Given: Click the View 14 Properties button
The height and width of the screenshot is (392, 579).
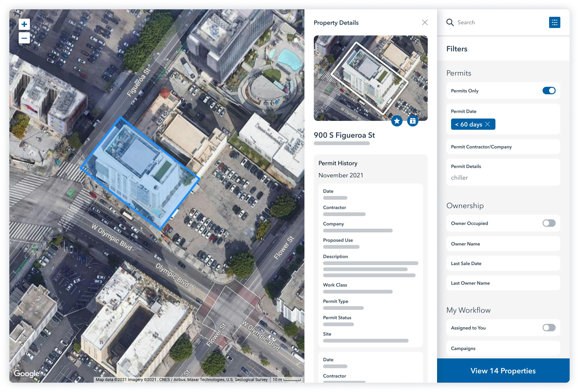Looking at the screenshot, I should (x=503, y=371).
